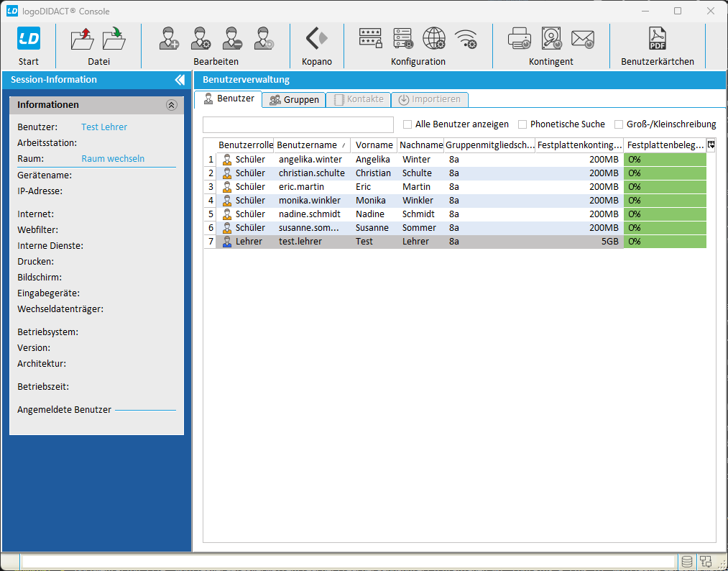Viewport: 728px width, 571px height.
Task: Click disk usage bar for angelika.winter
Action: coord(665,160)
